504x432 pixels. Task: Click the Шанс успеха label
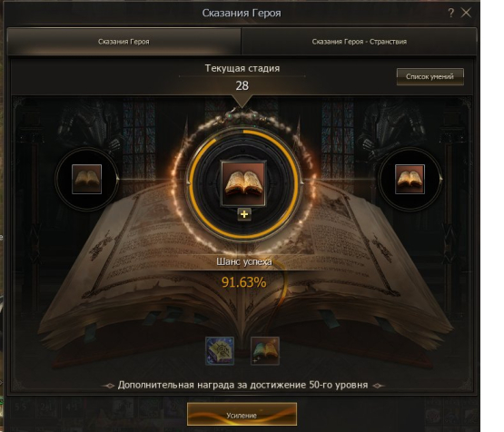pos(244,261)
